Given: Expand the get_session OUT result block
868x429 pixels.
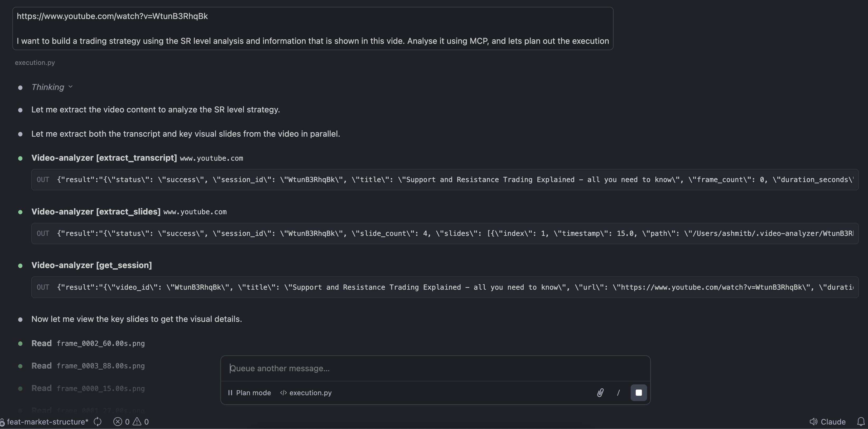Looking at the screenshot, I should click(x=445, y=287).
